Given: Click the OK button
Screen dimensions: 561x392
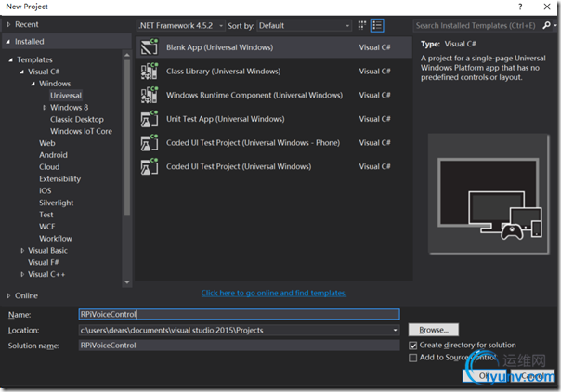Looking at the screenshot, I should click(x=485, y=375).
